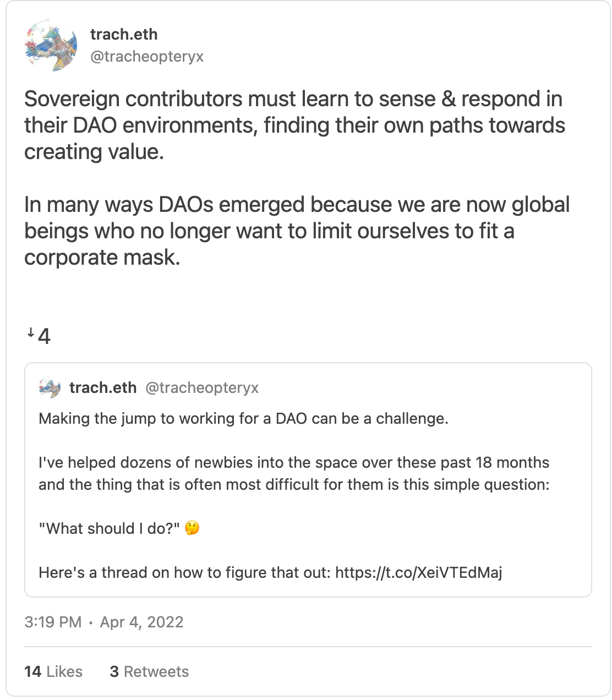Click 'Here's a thread on how' text
612x700 pixels.
coord(184,572)
